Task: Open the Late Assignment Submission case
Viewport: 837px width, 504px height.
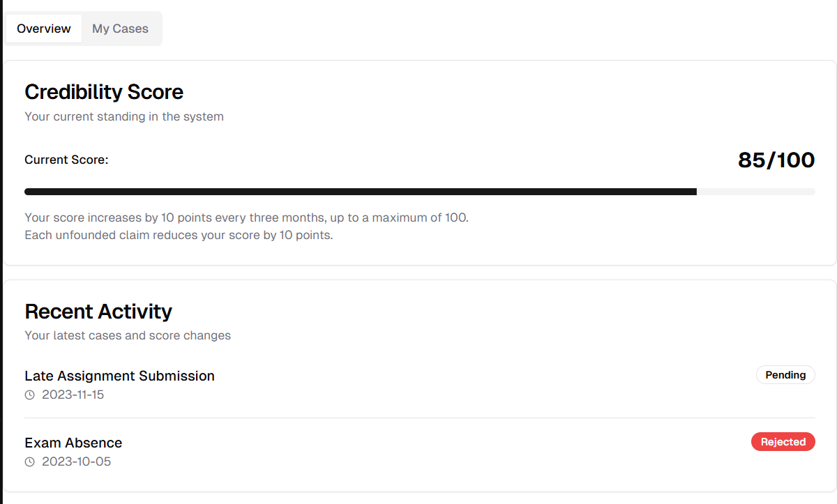Action: coord(119,376)
